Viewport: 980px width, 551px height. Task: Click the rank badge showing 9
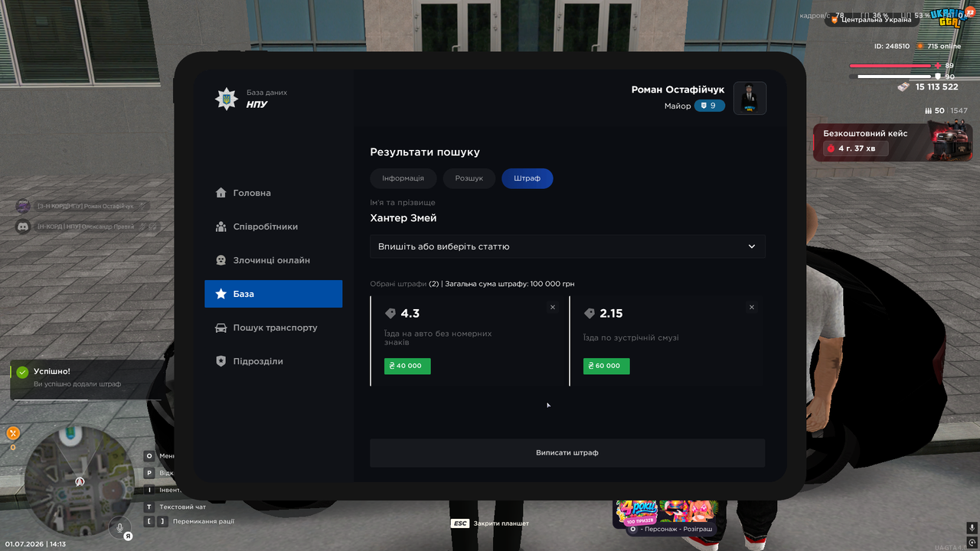tap(710, 106)
